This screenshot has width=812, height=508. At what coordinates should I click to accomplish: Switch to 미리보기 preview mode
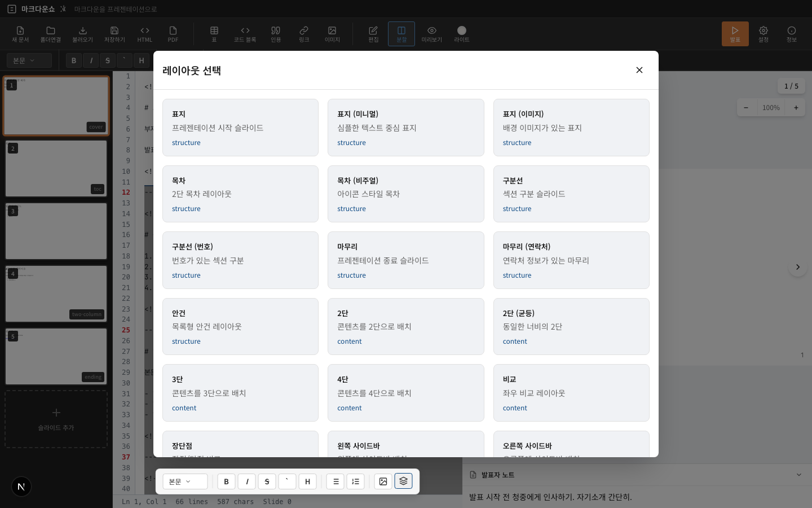432,34
